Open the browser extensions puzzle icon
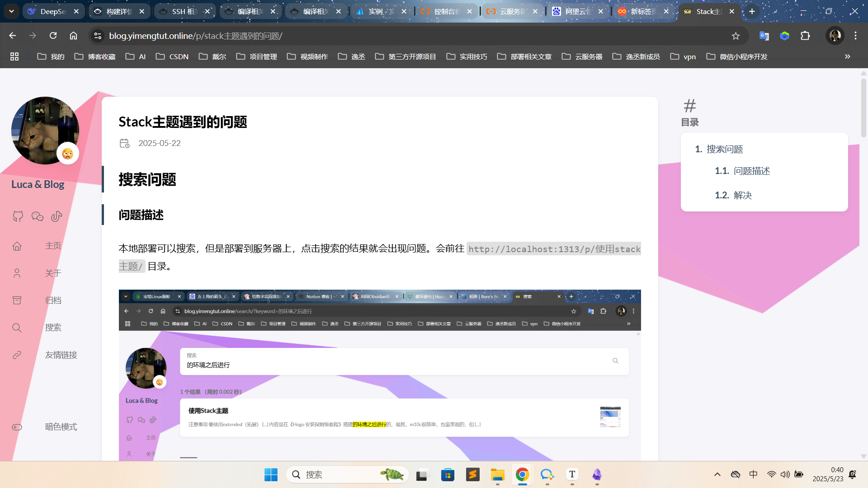Image resolution: width=868 pixels, height=488 pixels. tap(805, 36)
